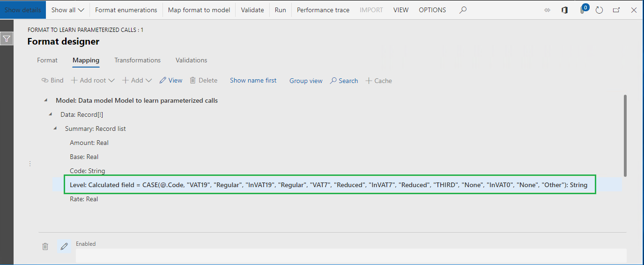
Task: Open the OPTIONS menu
Action: click(x=432, y=10)
